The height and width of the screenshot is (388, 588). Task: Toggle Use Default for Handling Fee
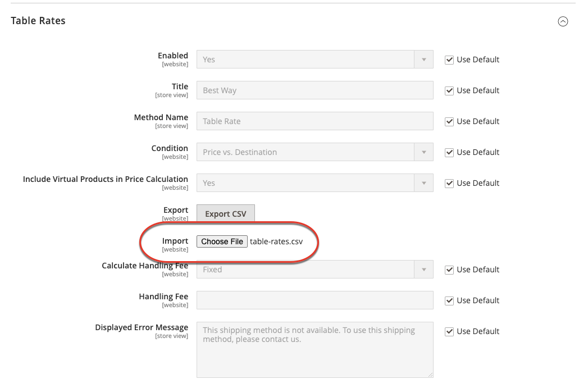tap(449, 300)
